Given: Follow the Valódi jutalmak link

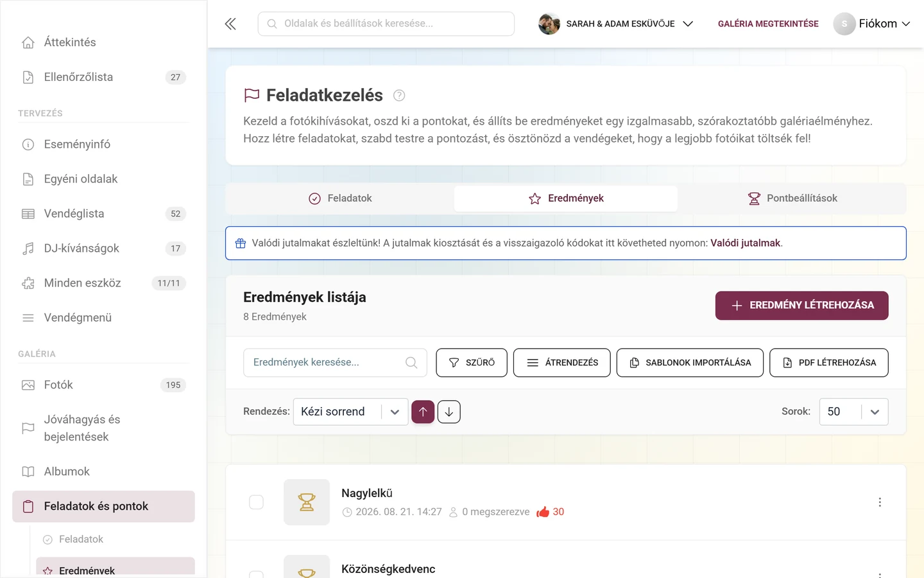Looking at the screenshot, I should [745, 243].
